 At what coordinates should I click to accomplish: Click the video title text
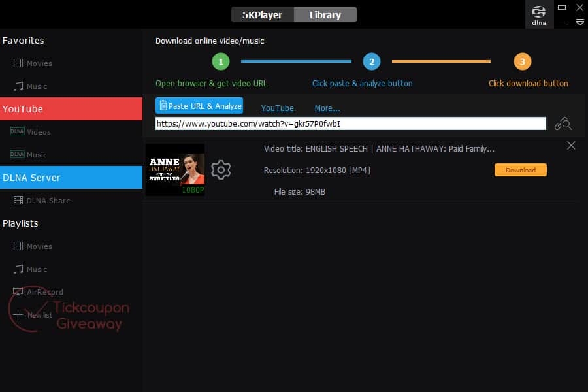pos(379,149)
